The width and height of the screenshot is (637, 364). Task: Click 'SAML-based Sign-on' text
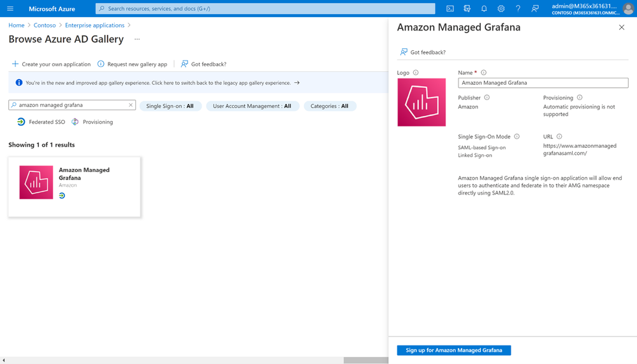(482, 148)
